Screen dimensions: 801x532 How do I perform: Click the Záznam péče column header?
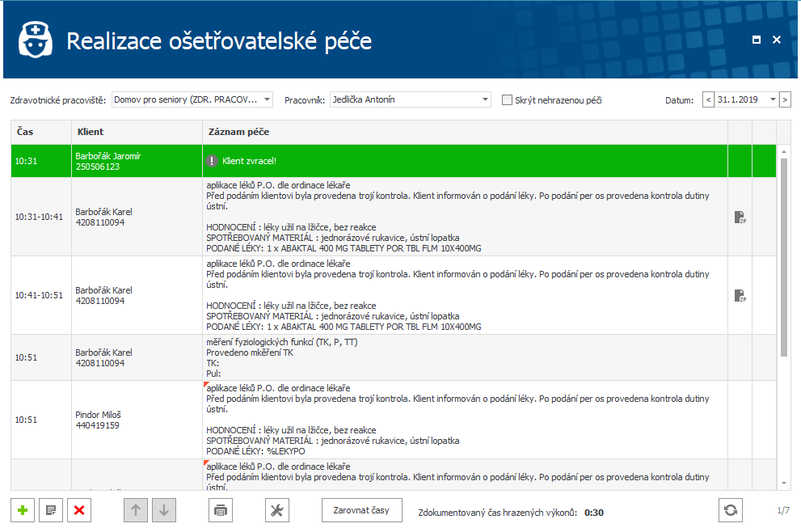(465, 132)
